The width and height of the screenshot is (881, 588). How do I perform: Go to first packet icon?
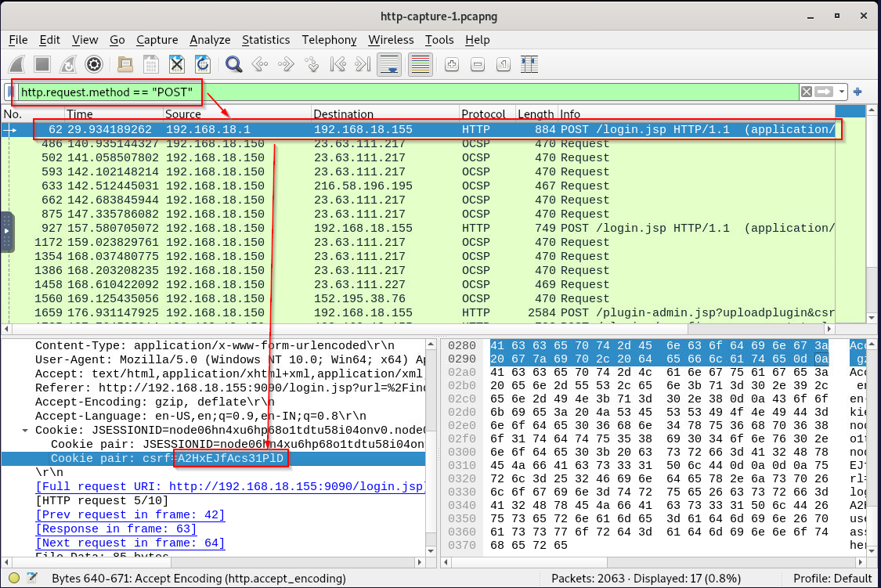pos(338,64)
